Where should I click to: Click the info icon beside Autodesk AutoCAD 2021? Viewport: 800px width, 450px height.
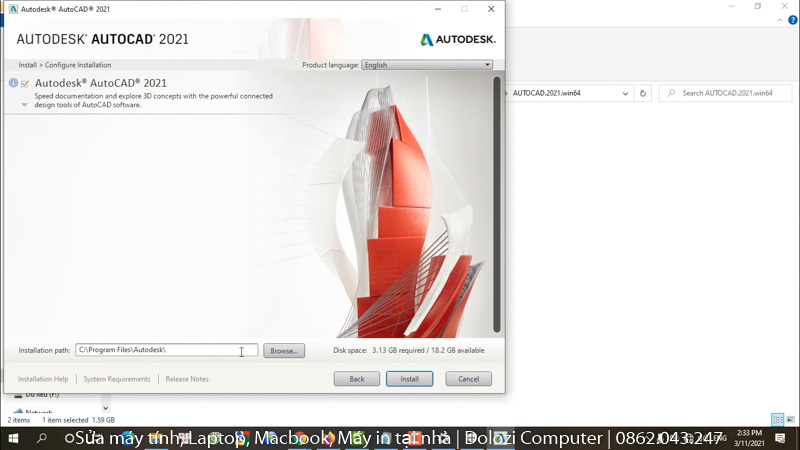pos(13,83)
